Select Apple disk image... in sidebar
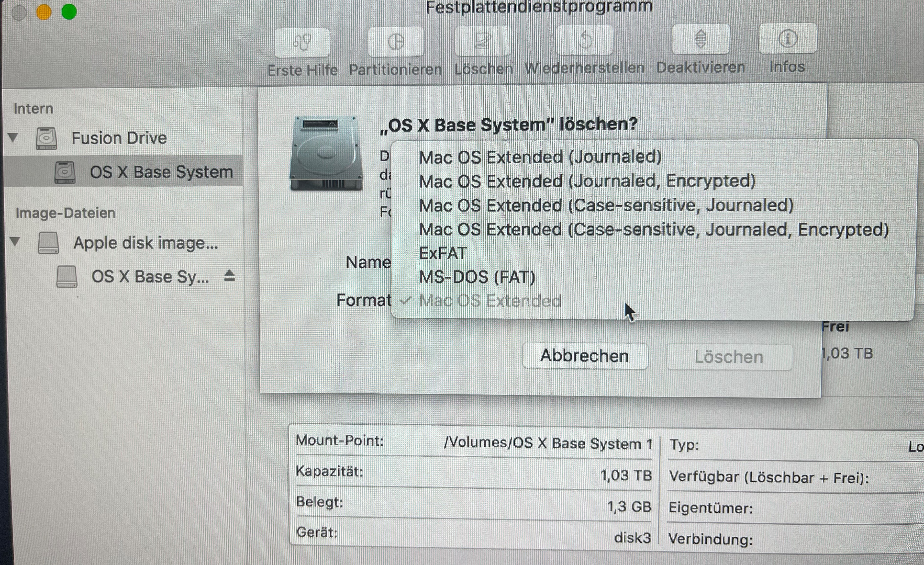This screenshot has height=565, width=924. coord(145,243)
